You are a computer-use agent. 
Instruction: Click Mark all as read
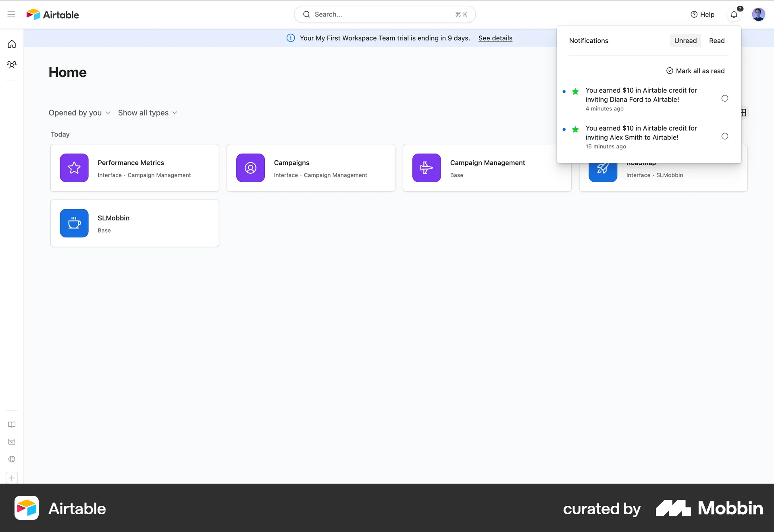[x=695, y=71]
